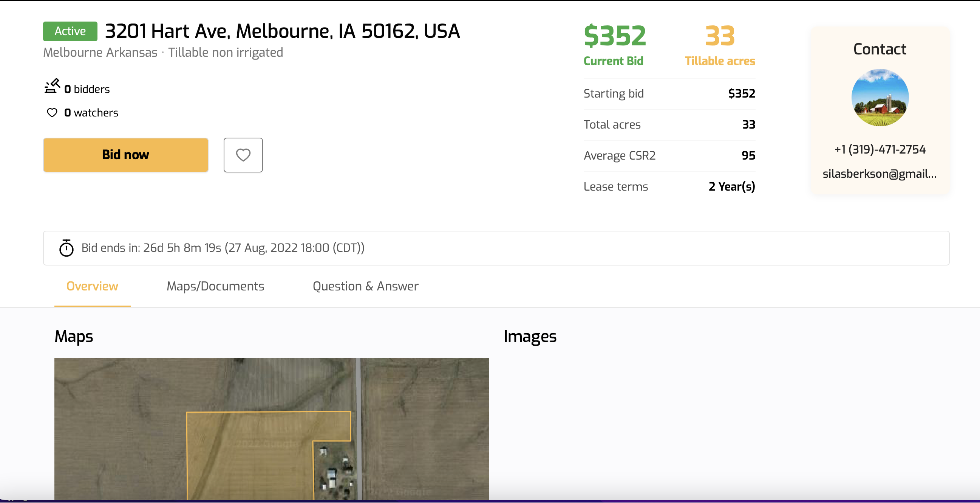The width and height of the screenshot is (980, 503).
Task: Click the green Active status badge
Action: pos(70,31)
